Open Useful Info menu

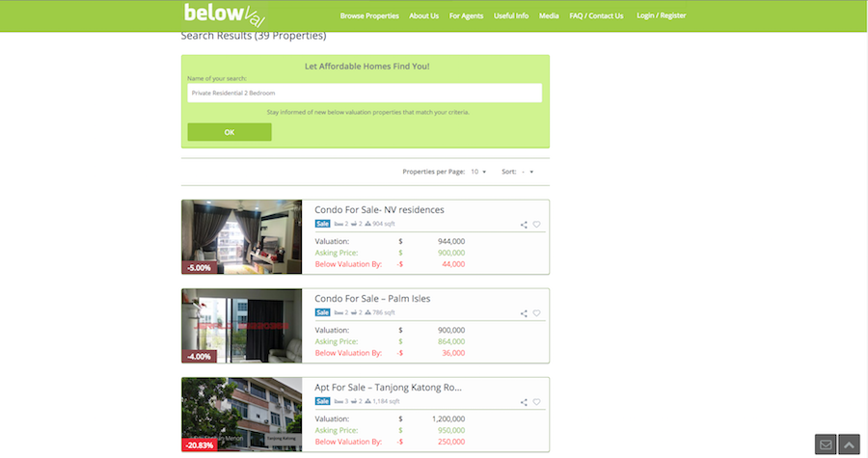[510, 16]
